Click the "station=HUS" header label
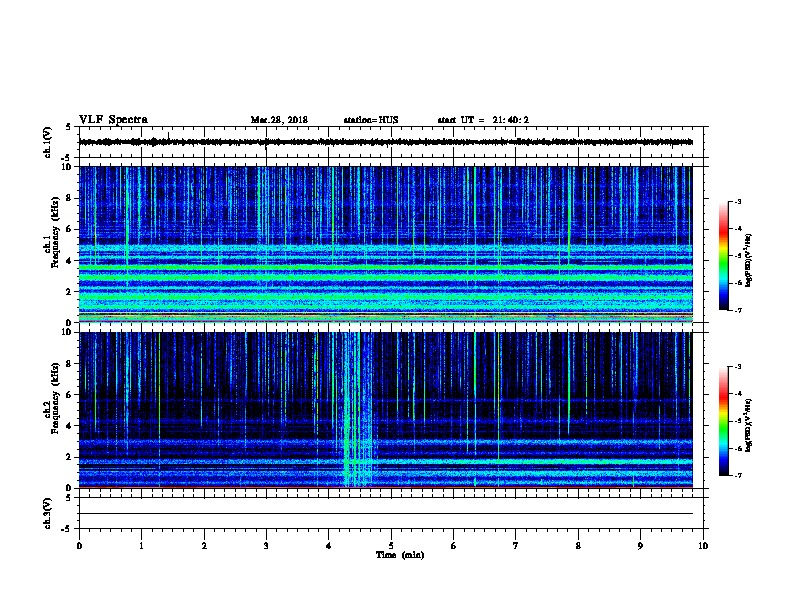 (x=371, y=120)
